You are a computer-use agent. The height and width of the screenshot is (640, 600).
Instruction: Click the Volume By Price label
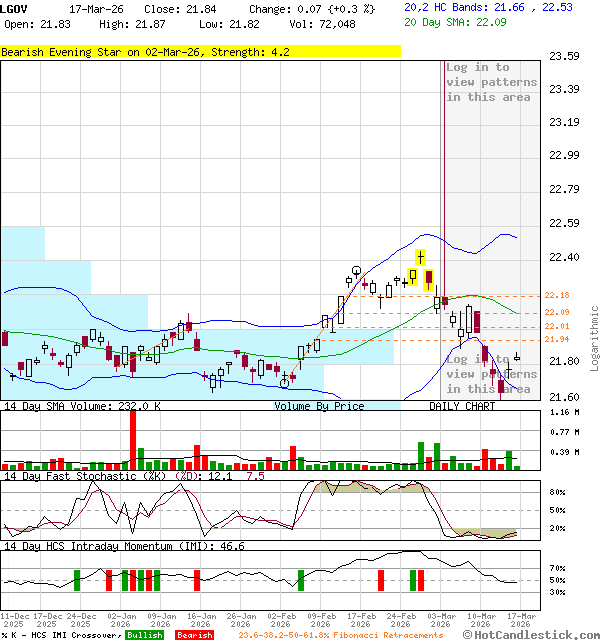click(x=320, y=406)
